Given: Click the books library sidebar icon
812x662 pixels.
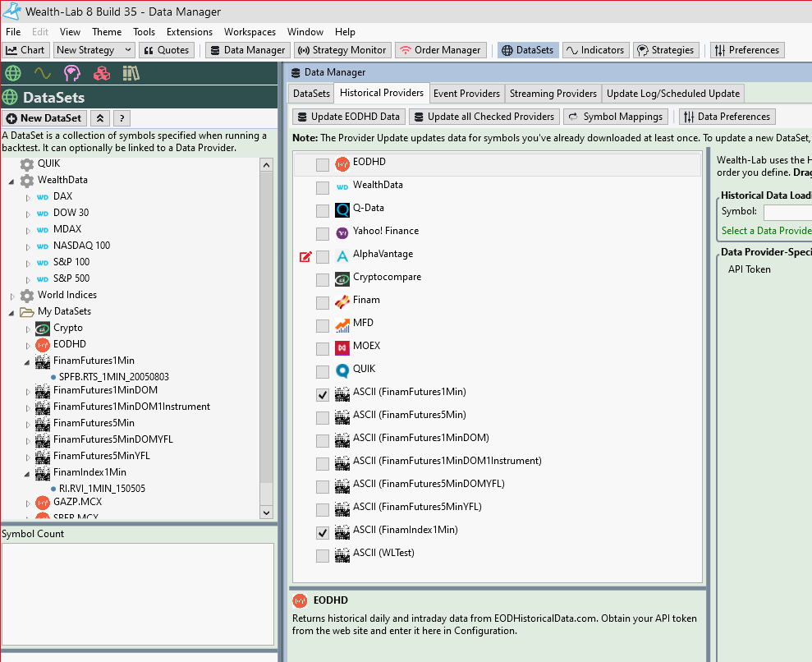Looking at the screenshot, I should click(131, 73).
